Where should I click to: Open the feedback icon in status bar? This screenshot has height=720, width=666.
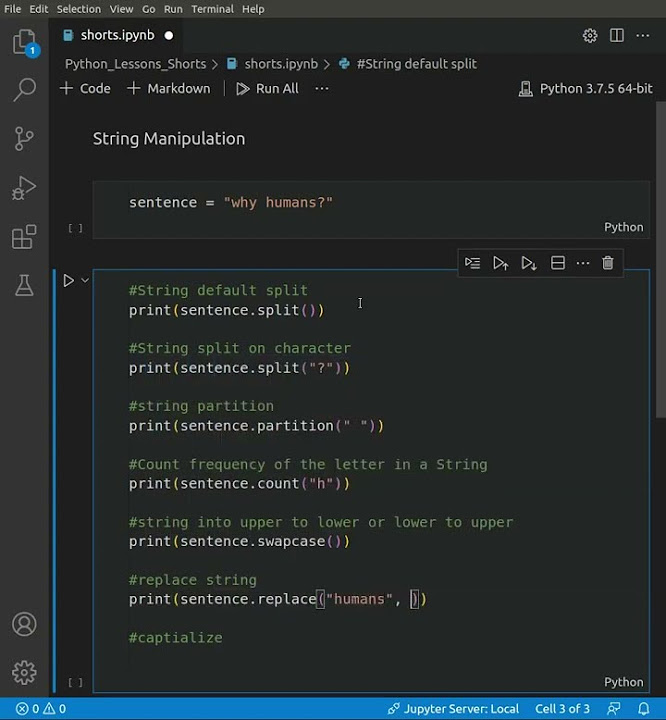[x=614, y=709]
